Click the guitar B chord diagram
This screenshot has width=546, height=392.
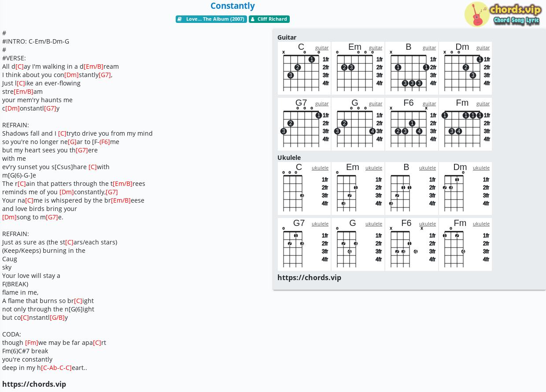coord(412,68)
